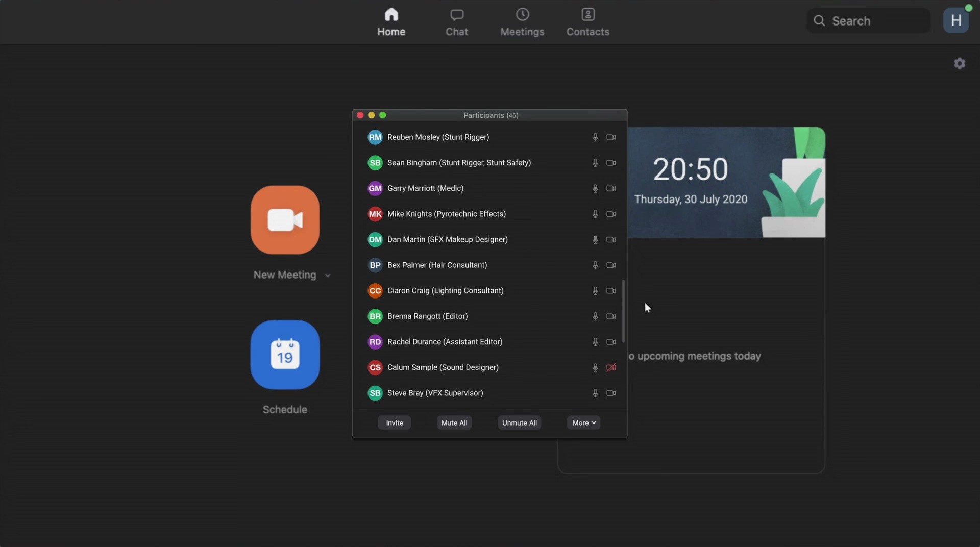Click the Mute All button
Screen dimensions: 980x547
[454, 422]
